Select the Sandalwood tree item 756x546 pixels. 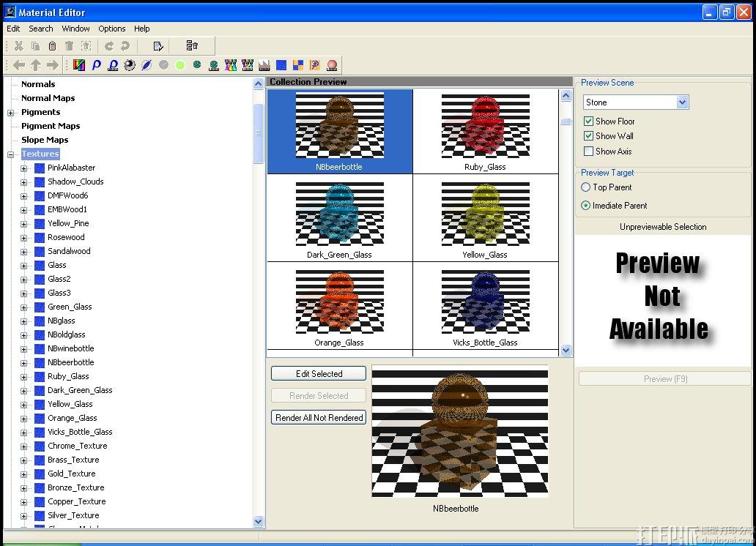click(69, 251)
